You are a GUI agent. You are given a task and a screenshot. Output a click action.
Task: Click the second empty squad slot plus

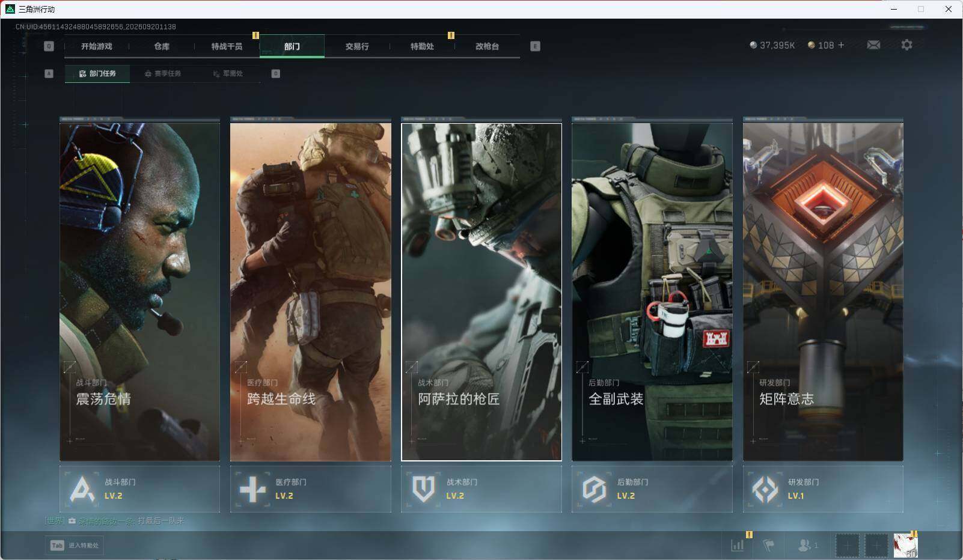(876, 546)
